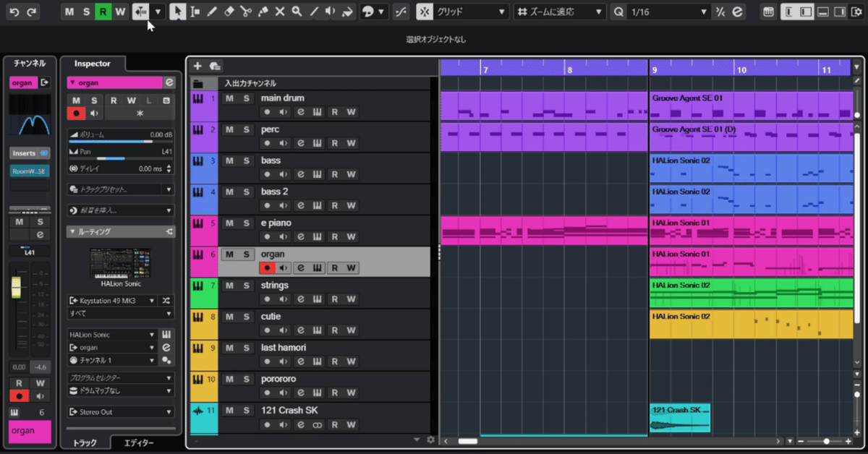Open the MIDI input transformer icon
The width and height of the screenshot is (868, 454).
point(168,301)
